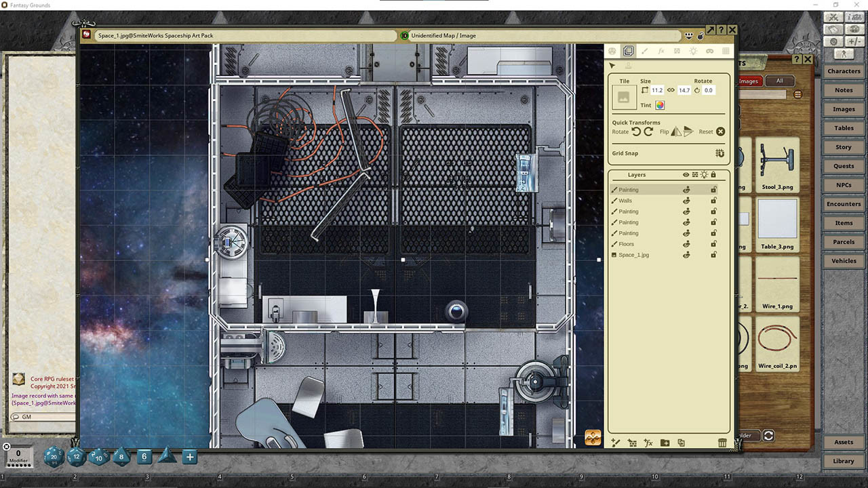Expand the Assets sidebar panel
Screen dimensions: 868x488
click(x=843, y=442)
